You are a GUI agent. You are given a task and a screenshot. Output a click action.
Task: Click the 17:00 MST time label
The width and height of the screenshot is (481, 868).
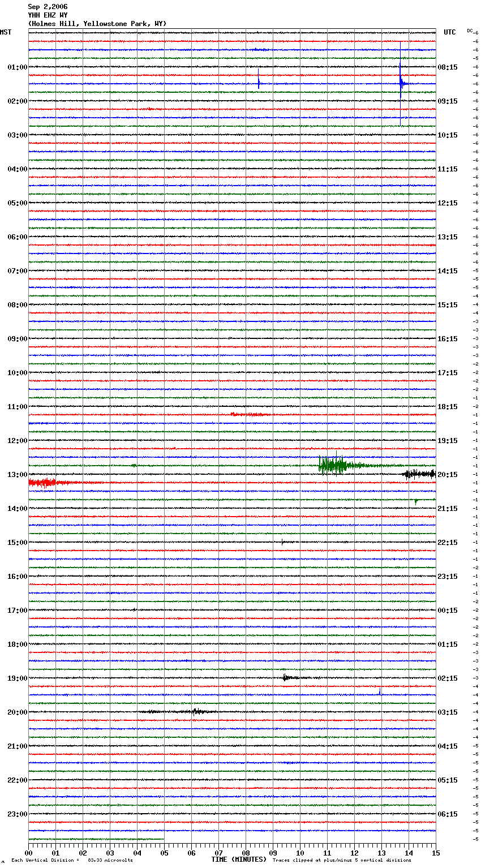coord(18,611)
